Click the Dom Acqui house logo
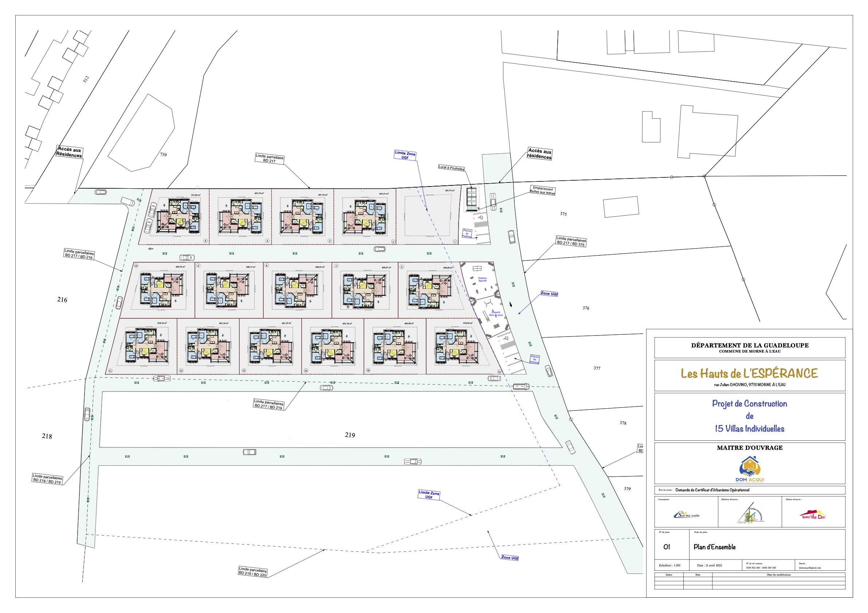This screenshot has height=613, width=868. point(750,469)
